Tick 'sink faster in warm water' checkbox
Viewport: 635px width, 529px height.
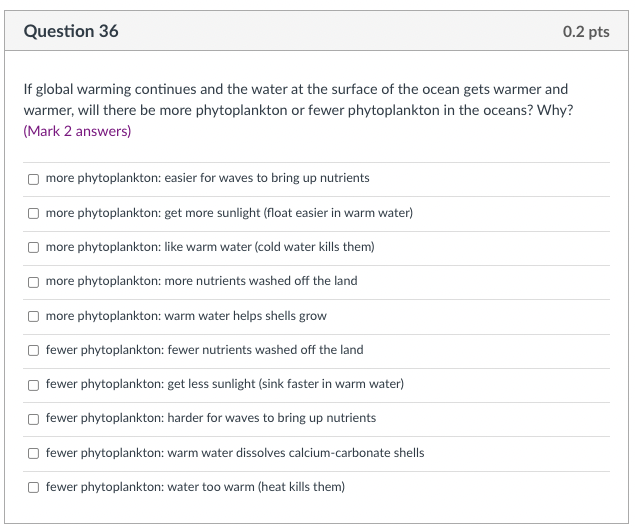coord(33,385)
